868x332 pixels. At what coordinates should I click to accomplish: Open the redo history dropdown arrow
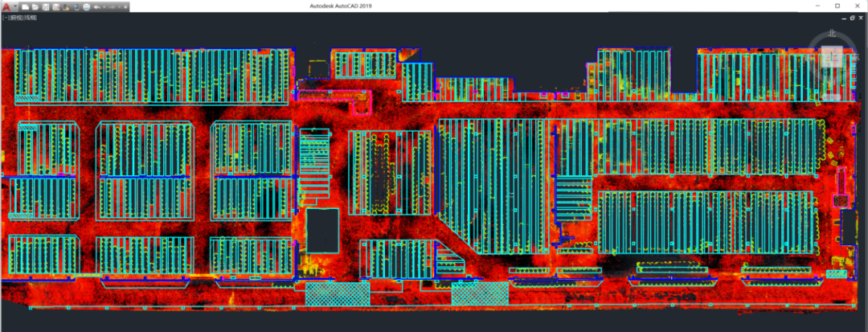pos(119,7)
